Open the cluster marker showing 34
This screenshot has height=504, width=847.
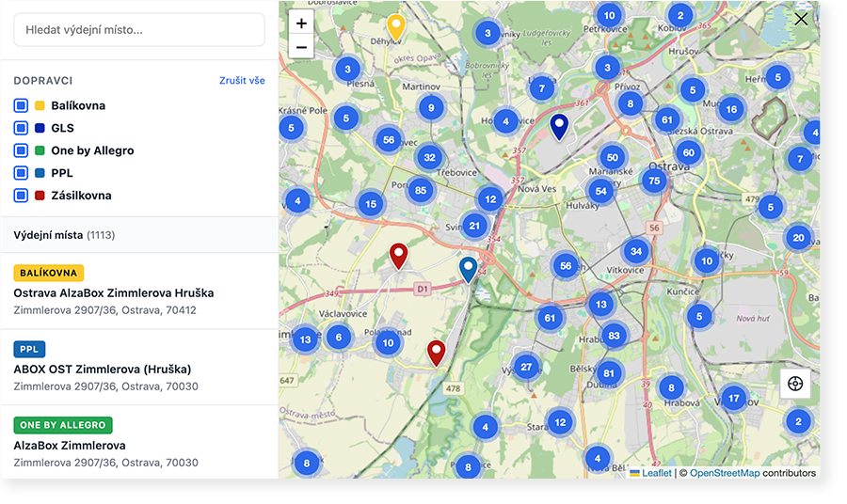pyautogui.click(x=636, y=251)
